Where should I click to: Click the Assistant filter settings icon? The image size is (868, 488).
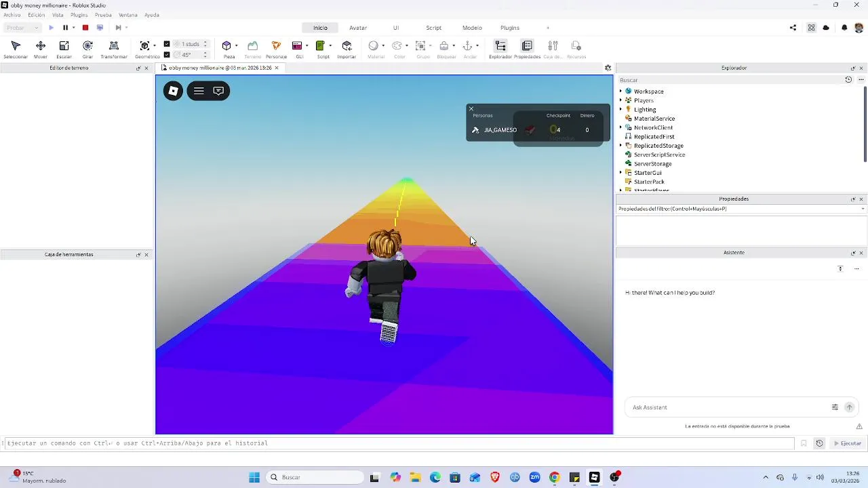click(835, 407)
